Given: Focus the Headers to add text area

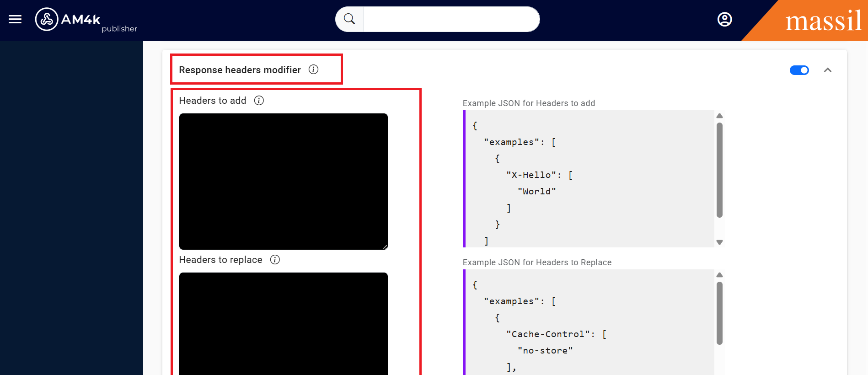Looking at the screenshot, I should [x=283, y=181].
